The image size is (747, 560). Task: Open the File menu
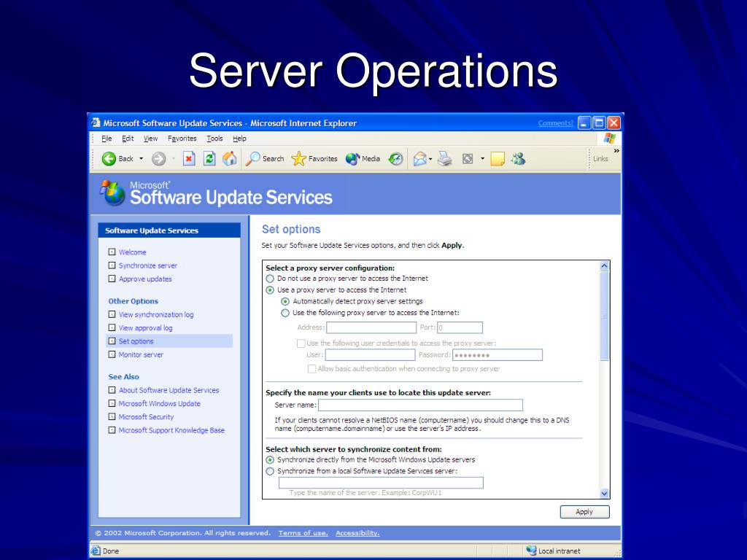click(107, 139)
